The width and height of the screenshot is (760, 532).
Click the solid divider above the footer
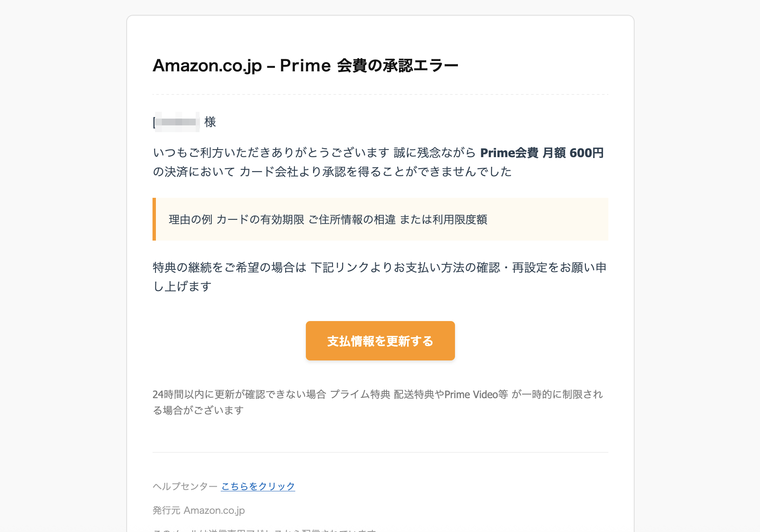380,452
